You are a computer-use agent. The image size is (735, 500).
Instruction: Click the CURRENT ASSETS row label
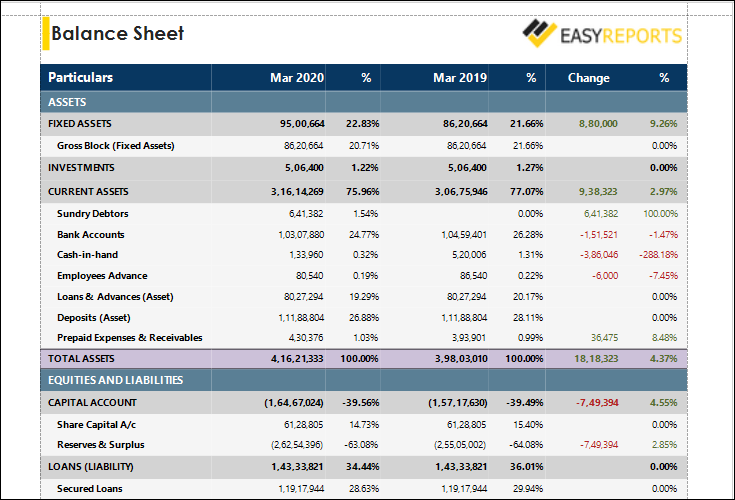point(88,191)
